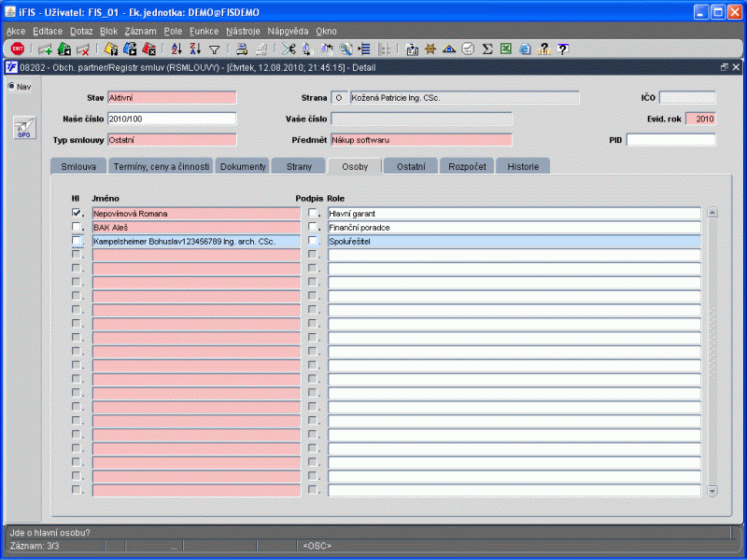This screenshot has width=747, height=560.
Task: Click the Role field Hlavní garant
Action: 514,214
